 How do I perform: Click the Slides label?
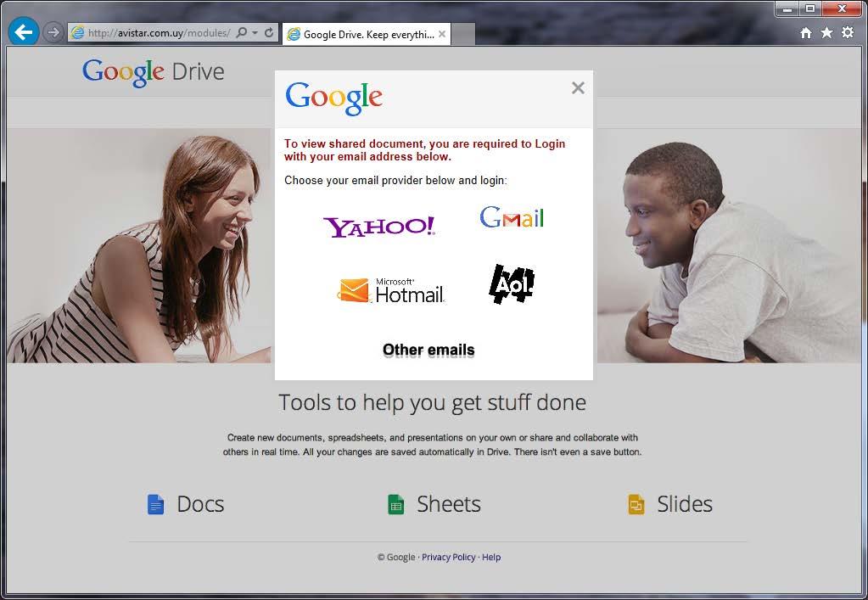pos(685,504)
